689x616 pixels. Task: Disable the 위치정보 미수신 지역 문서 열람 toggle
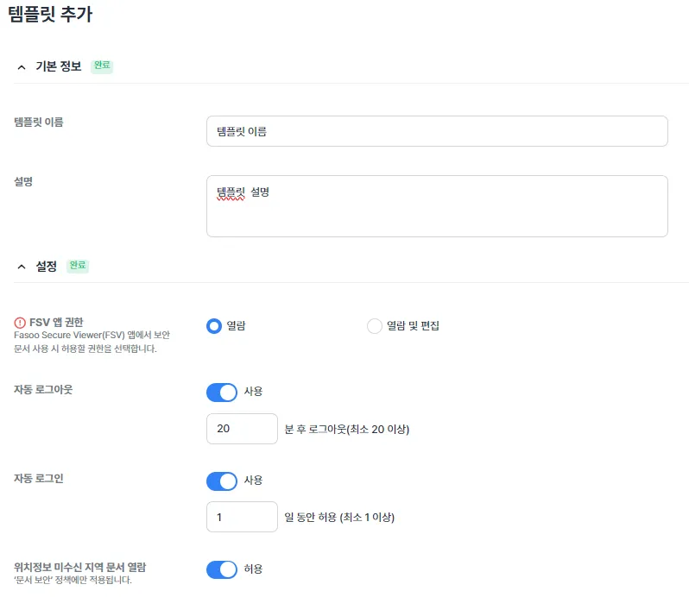[221, 569]
